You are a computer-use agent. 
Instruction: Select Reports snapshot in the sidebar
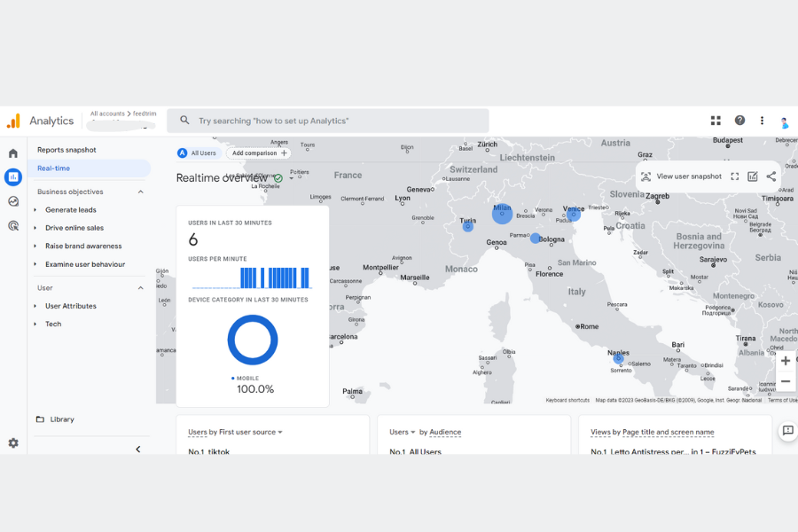66,150
